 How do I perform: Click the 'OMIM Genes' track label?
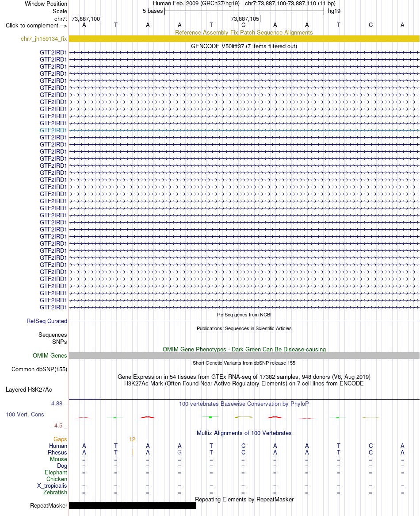[x=50, y=355]
